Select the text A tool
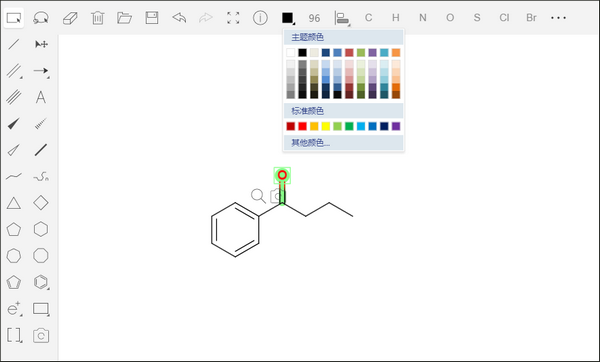This screenshot has width=600, height=362. click(41, 97)
